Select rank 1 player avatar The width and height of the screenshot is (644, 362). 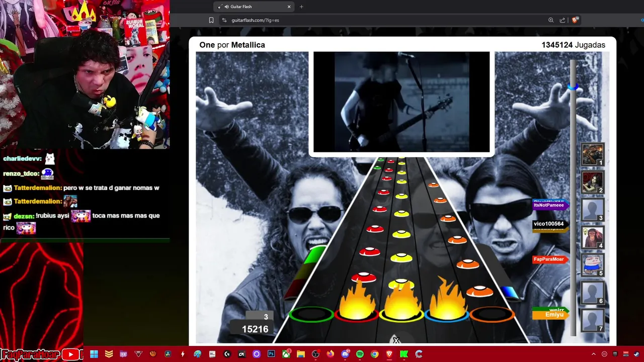click(592, 154)
